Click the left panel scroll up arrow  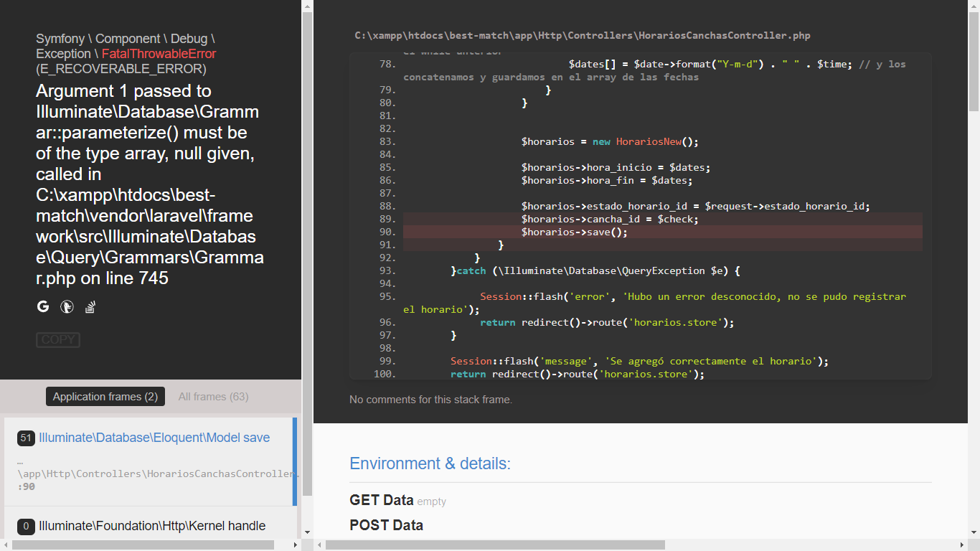307,6
